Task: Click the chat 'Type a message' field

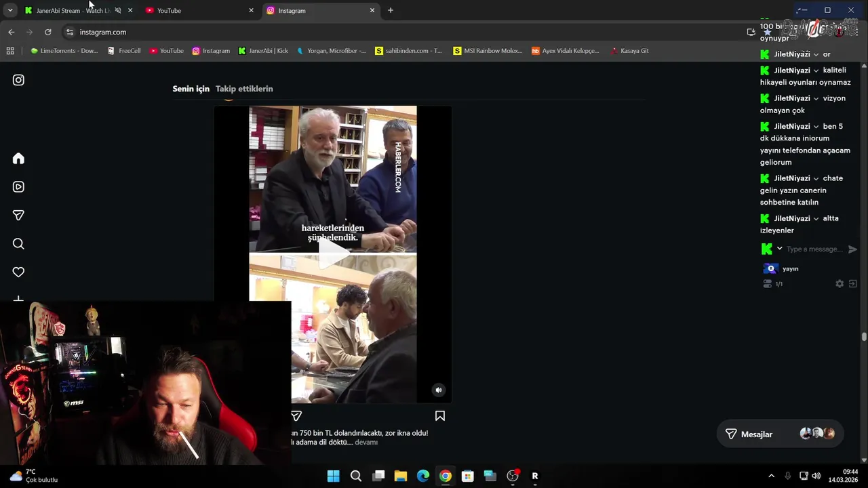Action: 814,249
